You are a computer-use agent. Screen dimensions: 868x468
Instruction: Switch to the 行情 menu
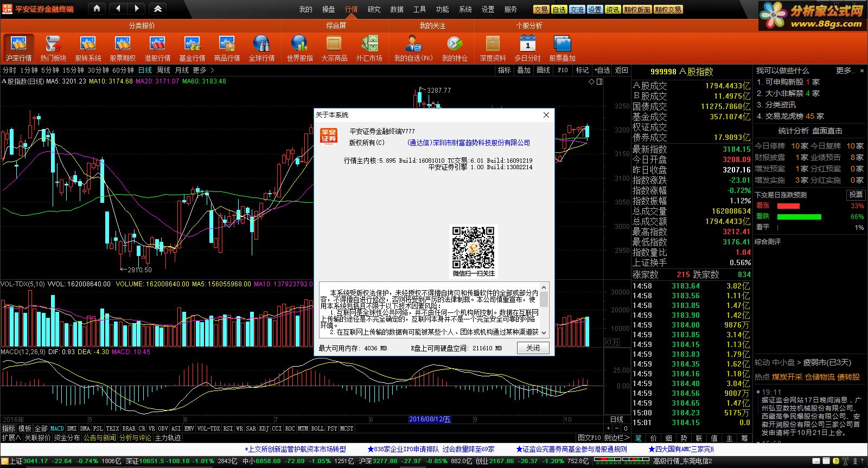tap(351, 9)
